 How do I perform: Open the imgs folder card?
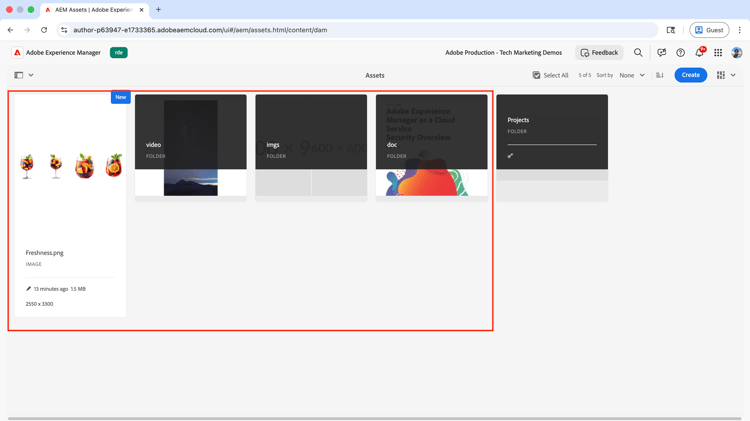(x=311, y=147)
